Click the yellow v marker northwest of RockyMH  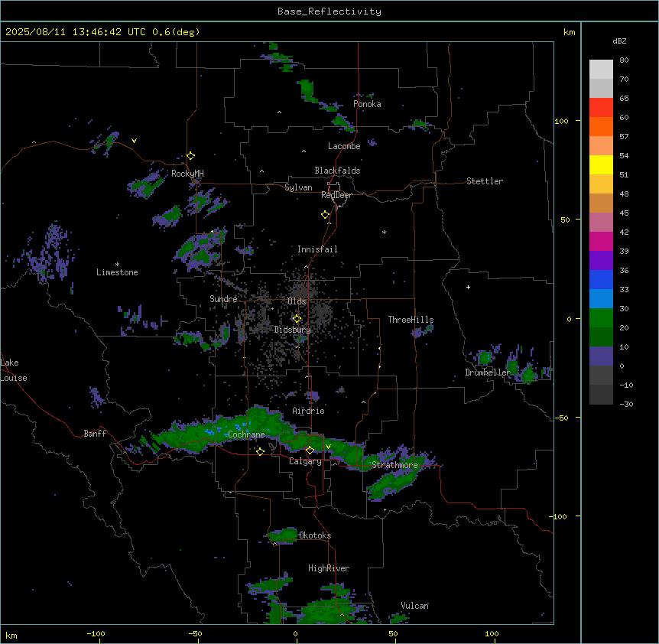(134, 141)
